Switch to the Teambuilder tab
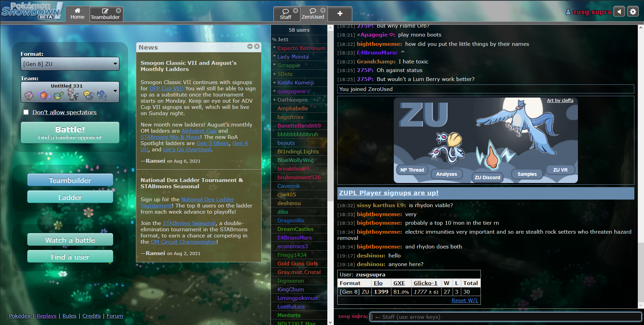 105,14
